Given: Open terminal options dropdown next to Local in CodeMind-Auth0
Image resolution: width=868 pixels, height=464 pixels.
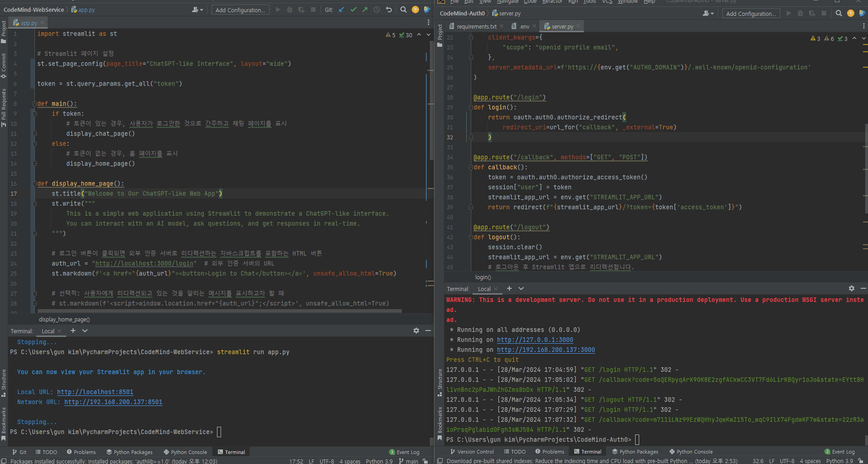Looking at the screenshot, I should 521,288.
